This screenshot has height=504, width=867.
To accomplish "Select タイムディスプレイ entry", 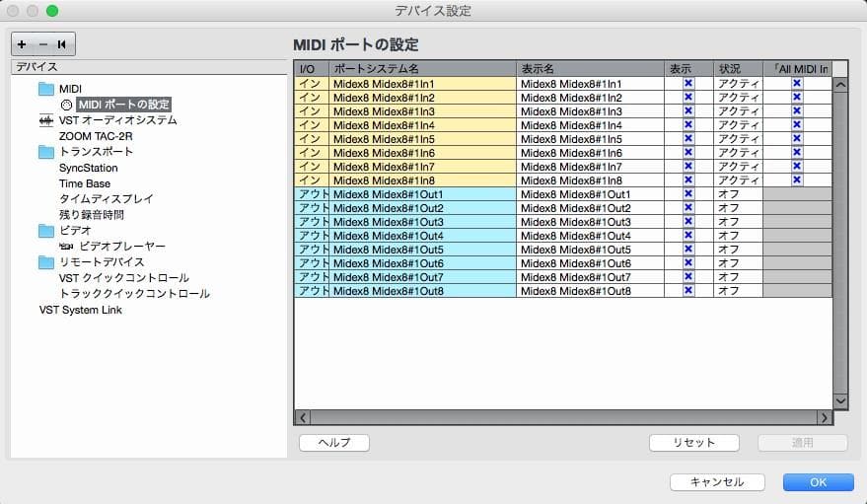I will [107, 199].
